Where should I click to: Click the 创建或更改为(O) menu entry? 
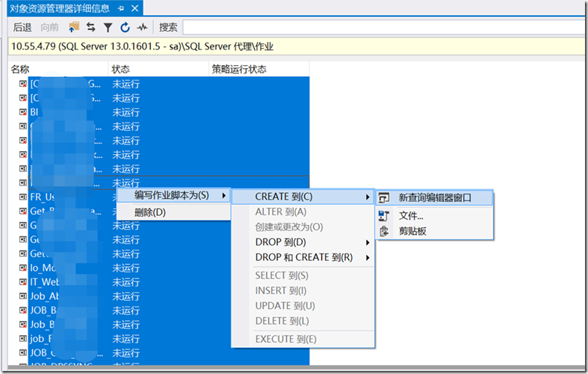click(x=303, y=227)
